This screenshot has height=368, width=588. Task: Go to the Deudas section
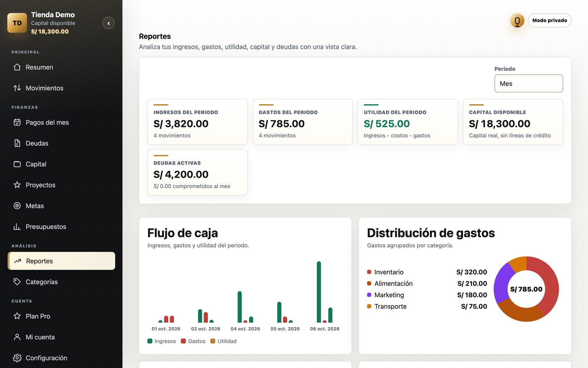coord(61,143)
